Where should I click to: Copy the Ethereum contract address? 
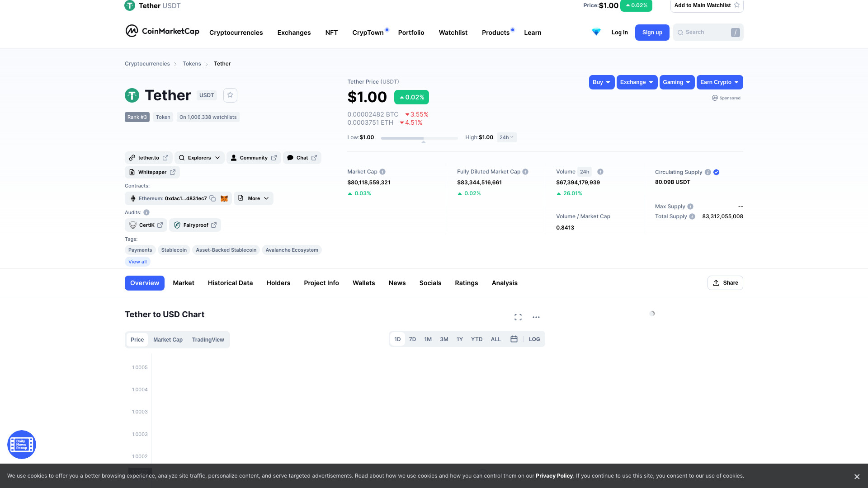click(212, 198)
